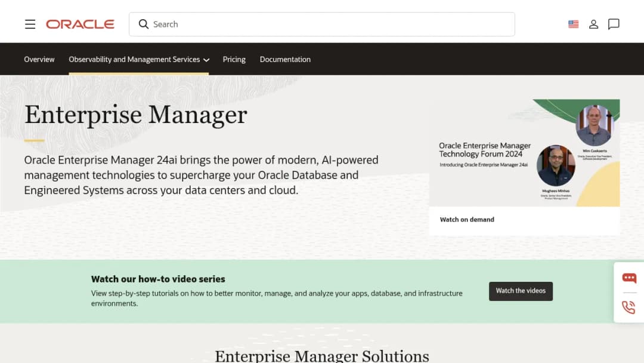Focus the Search input field
The height and width of the screenshot is (363, 644).
(321, 24)
